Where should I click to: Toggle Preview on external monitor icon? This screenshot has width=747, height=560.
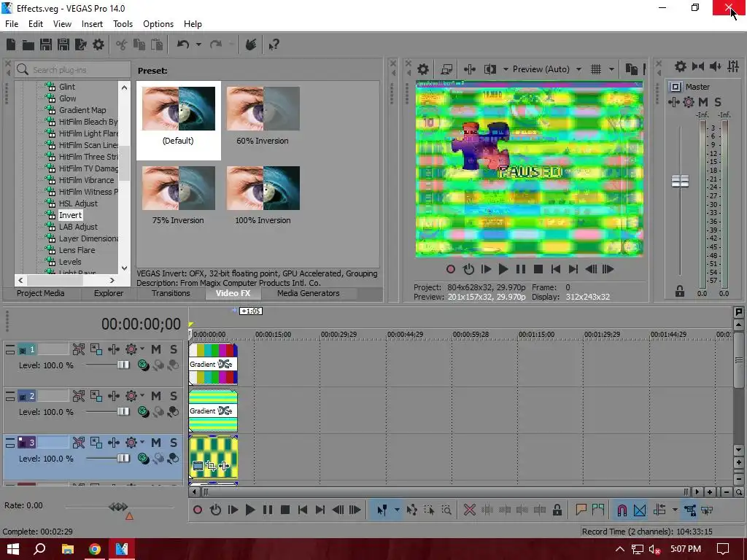click(x=446, y=69)
